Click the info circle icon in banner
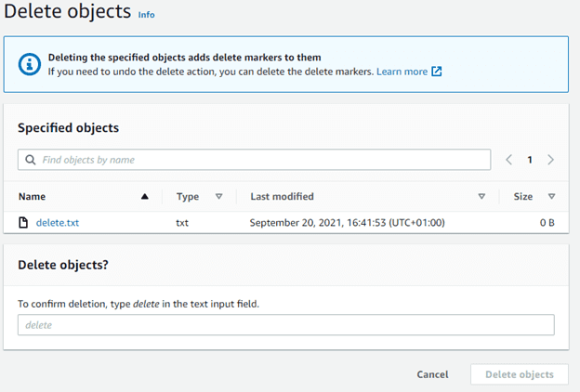 pyautogui.click(x=26, y=64)
